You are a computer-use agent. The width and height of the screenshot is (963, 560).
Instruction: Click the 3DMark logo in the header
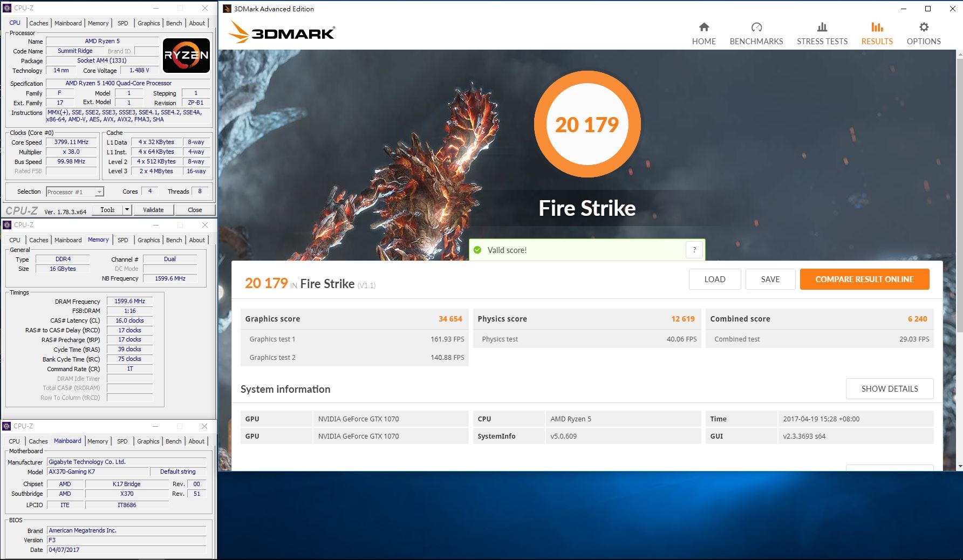click(x=282, y=32)
